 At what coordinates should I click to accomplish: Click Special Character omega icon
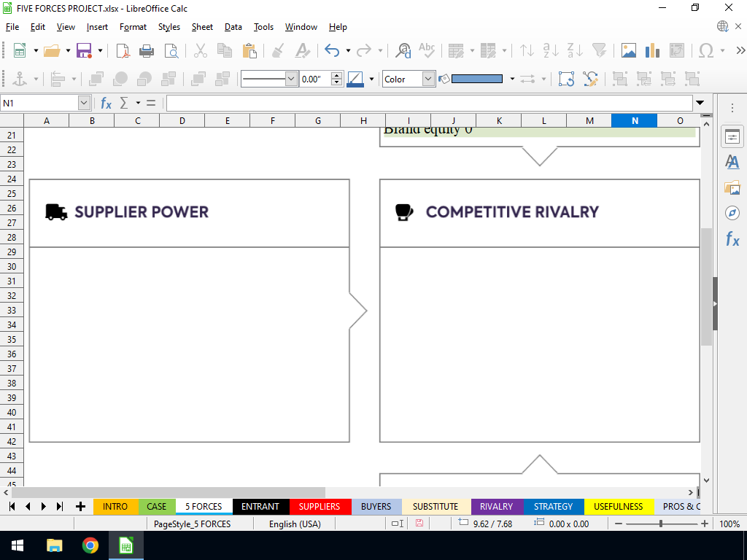[x=706, y=50]
